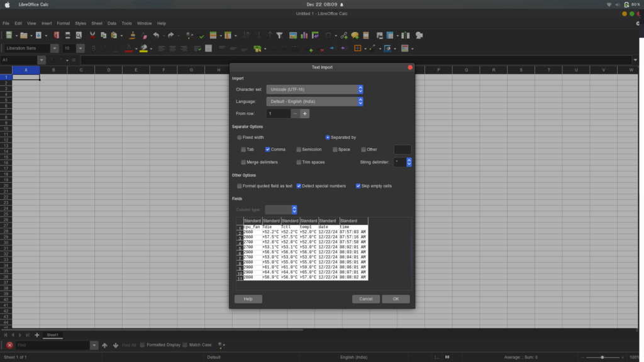Expand the formula bar arrow

click(x=635, y=60)
